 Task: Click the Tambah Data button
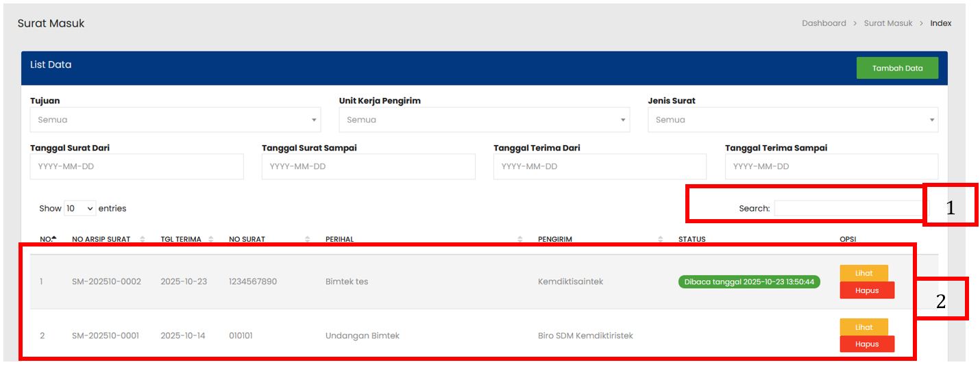896,68
